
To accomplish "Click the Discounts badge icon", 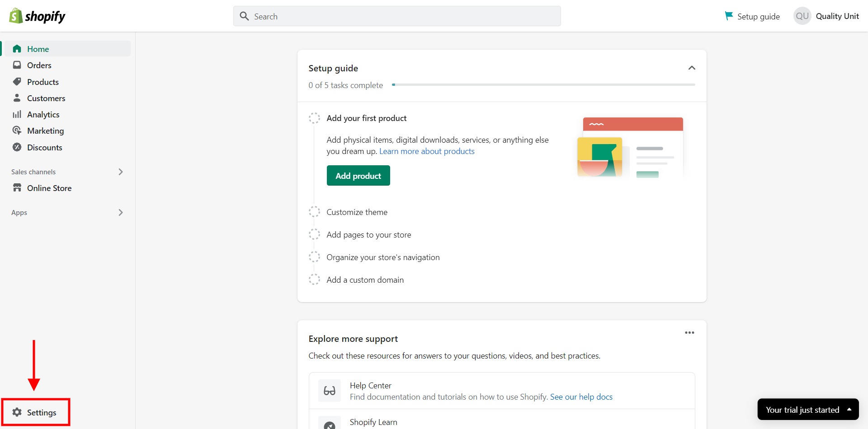I will (x=17, y=147).
